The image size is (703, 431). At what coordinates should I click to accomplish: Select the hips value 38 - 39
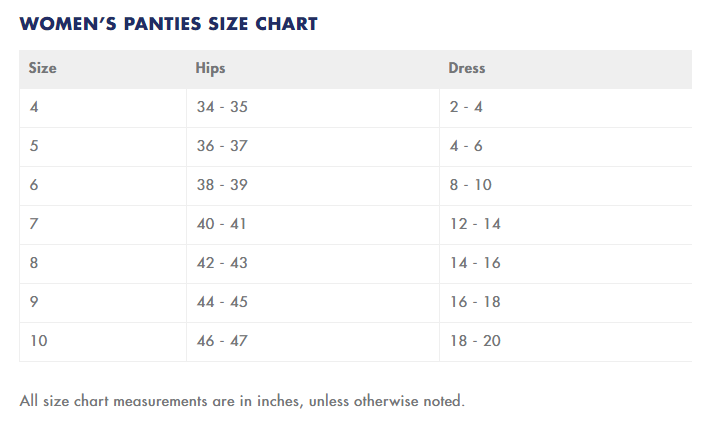click(222, 185)
